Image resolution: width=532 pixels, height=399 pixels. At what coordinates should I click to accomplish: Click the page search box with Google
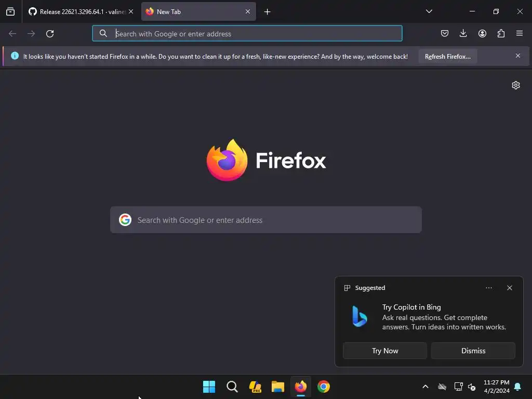[x=266, y=220]
